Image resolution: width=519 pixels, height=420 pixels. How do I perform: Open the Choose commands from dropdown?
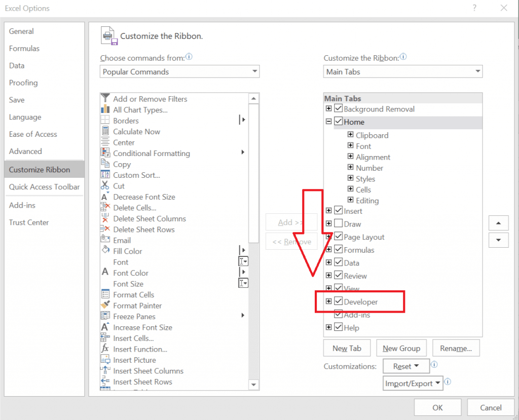click(179, 71)
